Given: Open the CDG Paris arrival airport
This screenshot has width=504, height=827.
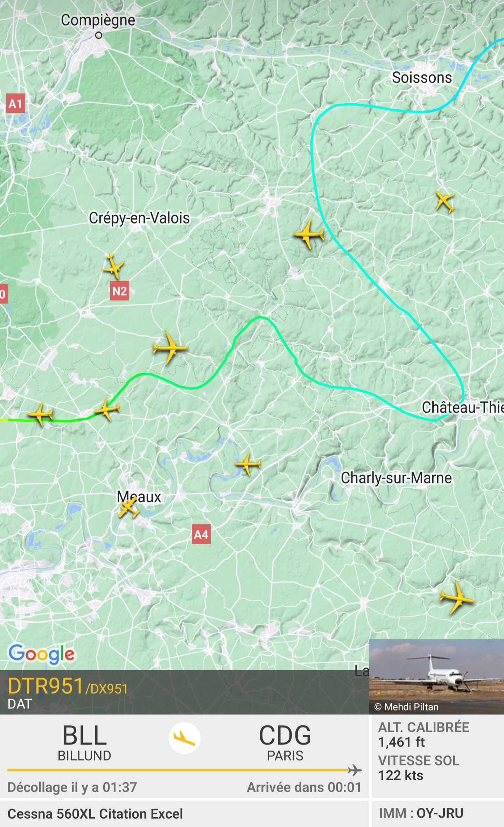Looking at the screenshot, I should [x=285, y=742].
